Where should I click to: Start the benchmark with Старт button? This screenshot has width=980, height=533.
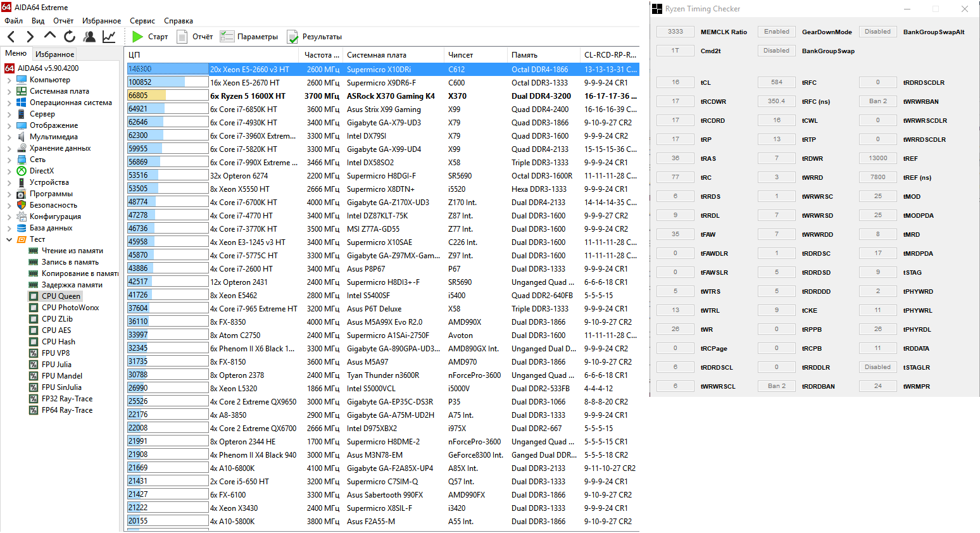pyautogui.click(x=150, y=37)
